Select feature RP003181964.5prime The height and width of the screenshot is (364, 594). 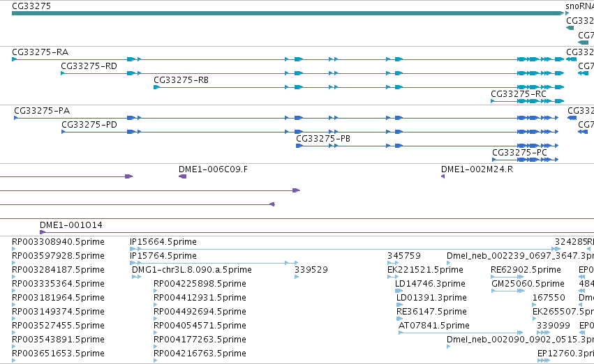pos(59,298)
